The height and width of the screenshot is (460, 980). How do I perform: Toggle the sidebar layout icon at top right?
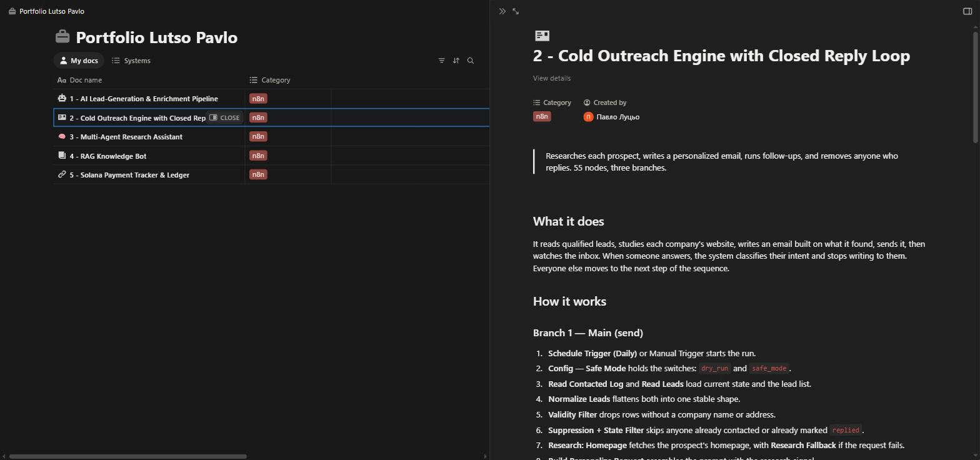tap(967, 11)
